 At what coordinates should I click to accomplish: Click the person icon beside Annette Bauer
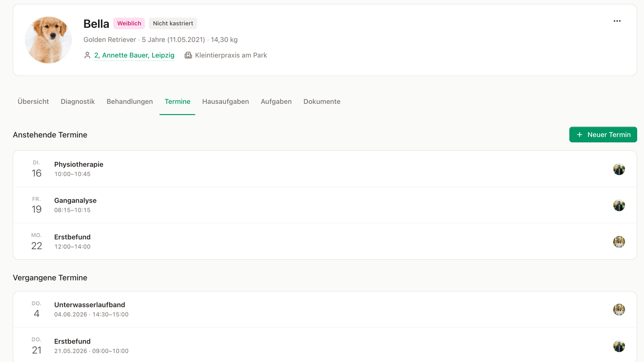coord(87,55)
